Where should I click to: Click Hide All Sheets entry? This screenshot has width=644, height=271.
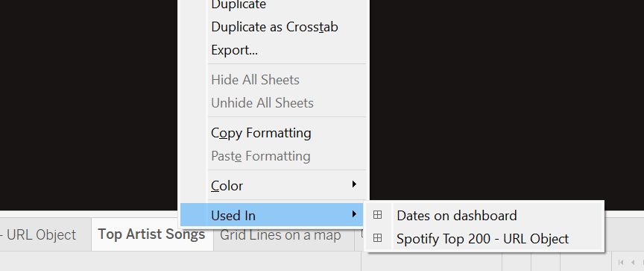click(x=255, y=80)
